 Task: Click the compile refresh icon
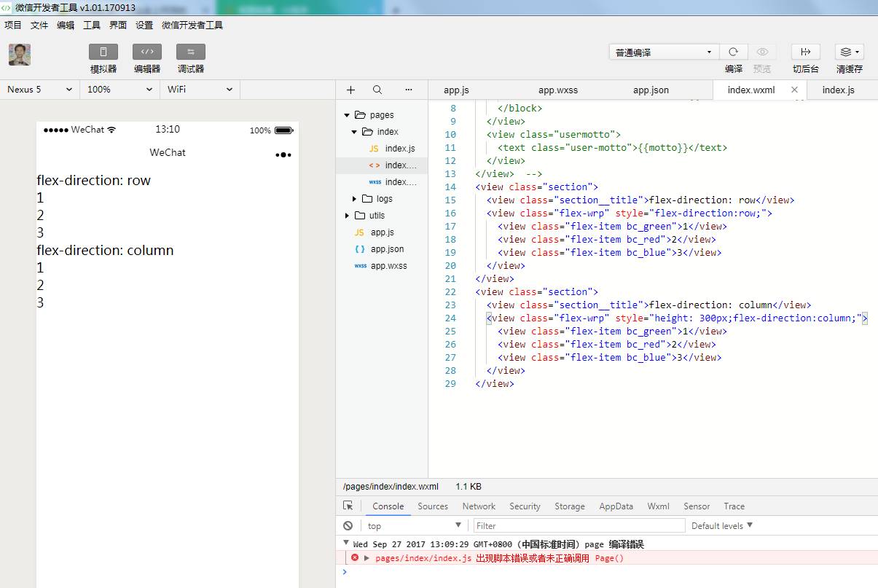(x=733, y=52)
